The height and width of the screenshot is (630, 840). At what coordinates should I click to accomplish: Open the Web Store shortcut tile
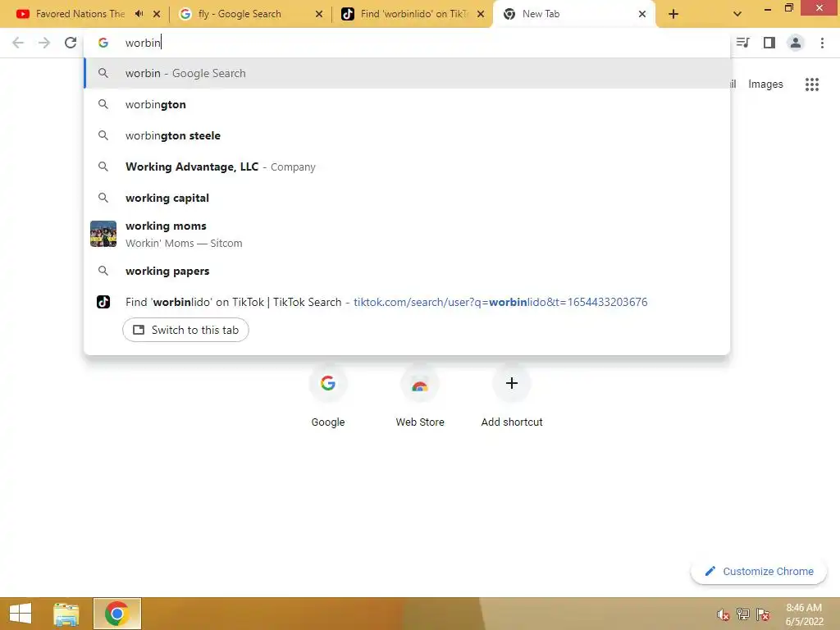click(x=420, y=395)
